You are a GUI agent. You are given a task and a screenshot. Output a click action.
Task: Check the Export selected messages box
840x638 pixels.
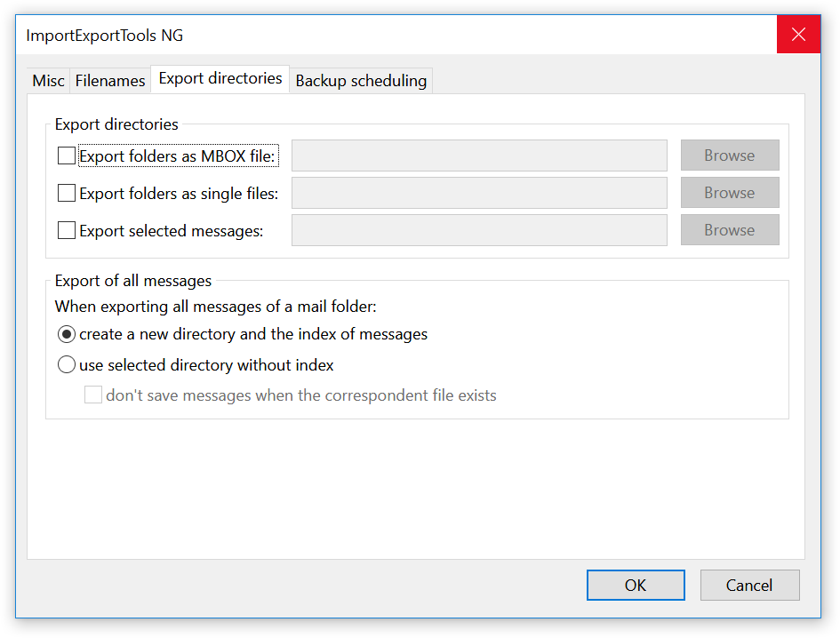point(67,230)
